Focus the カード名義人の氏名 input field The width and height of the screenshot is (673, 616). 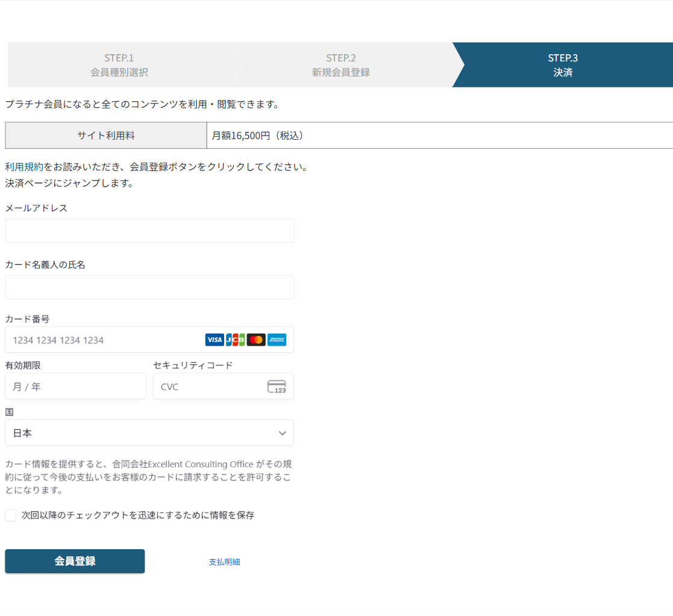pos(149,287)
